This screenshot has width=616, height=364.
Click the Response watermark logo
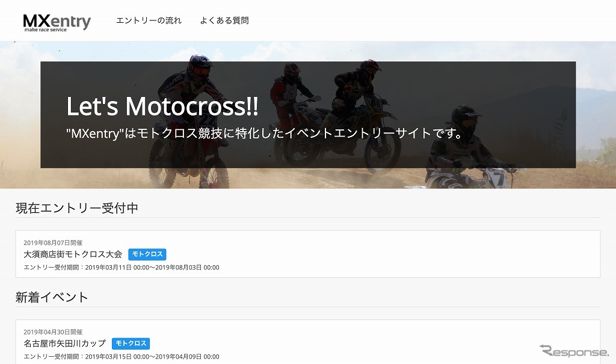click(574, 351)
